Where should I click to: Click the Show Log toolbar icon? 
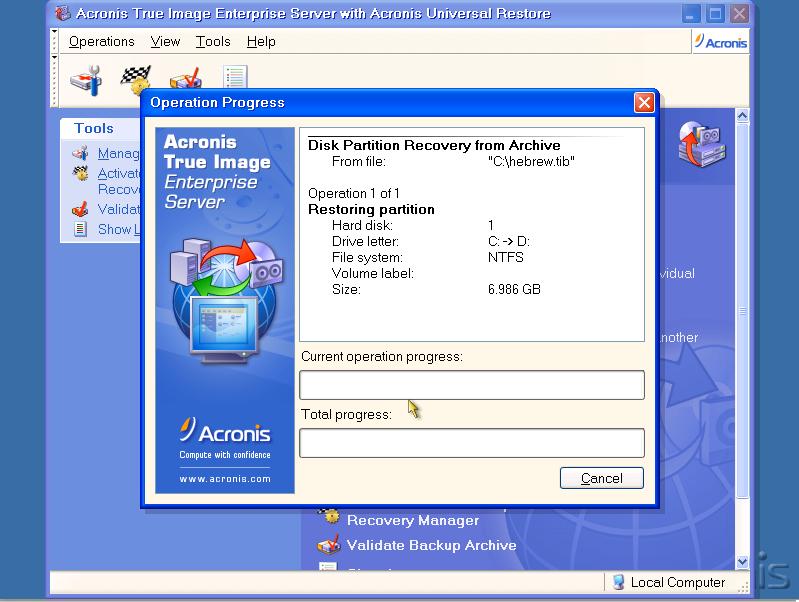235,79
